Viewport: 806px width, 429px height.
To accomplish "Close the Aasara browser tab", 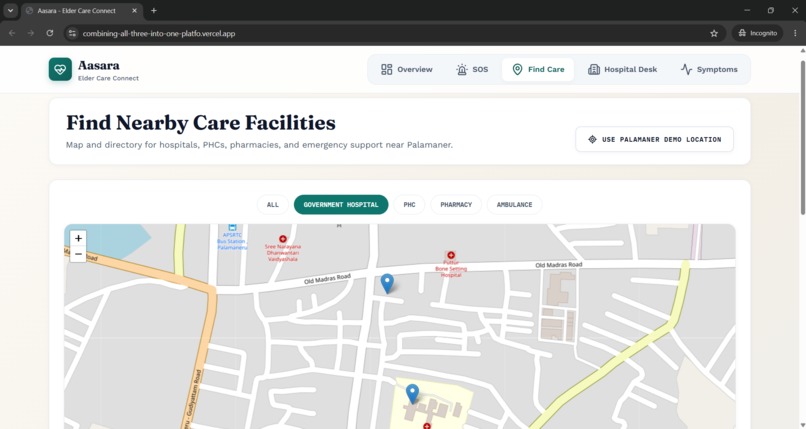I will (x=135, y=10).
